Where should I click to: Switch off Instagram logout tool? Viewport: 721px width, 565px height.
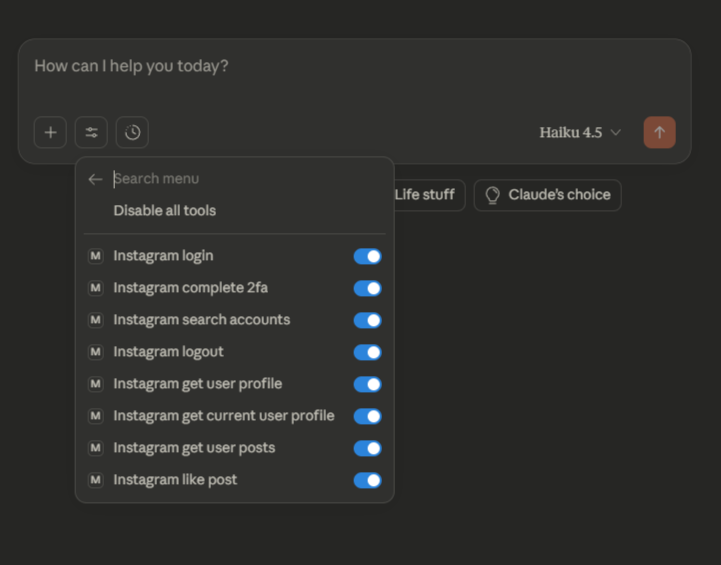coord(367,352)
